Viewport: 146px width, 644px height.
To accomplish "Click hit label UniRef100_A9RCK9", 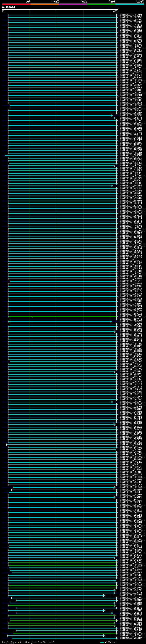I will coord(131,354).
